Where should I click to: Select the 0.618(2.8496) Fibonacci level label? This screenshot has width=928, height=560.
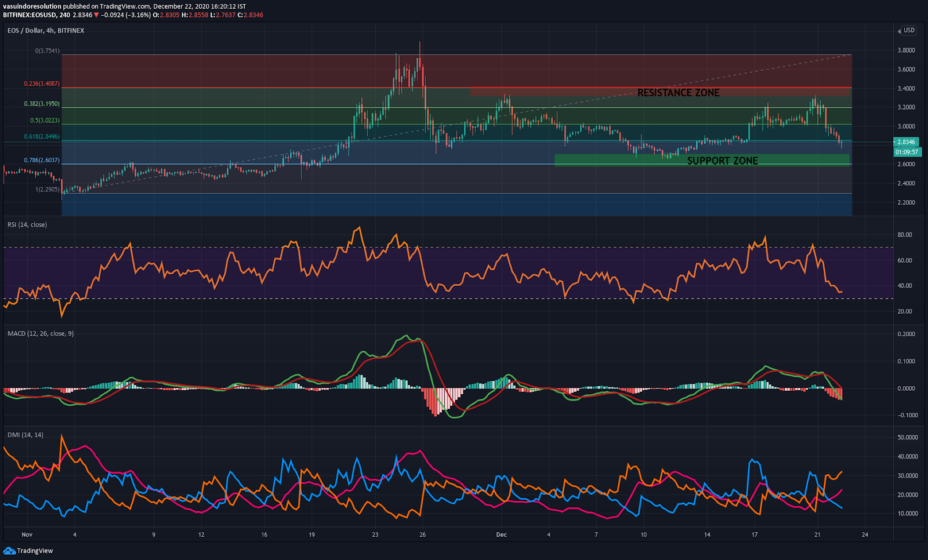coord(42,137)
